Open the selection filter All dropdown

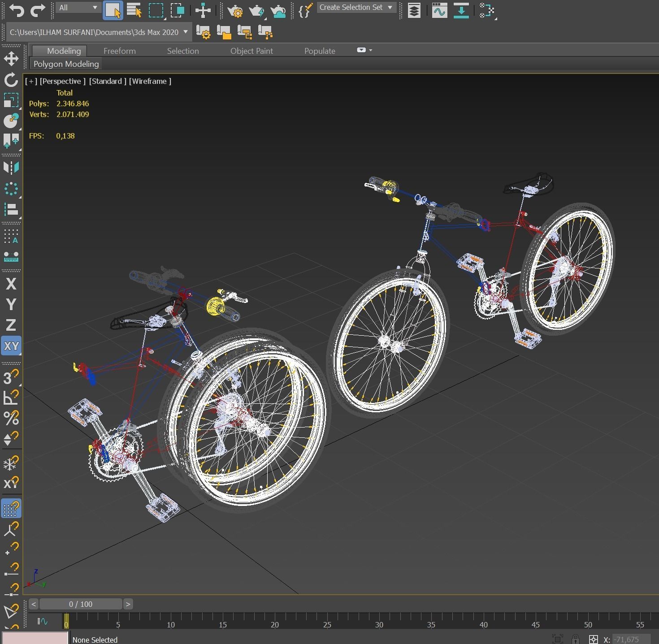pos(78,8)
